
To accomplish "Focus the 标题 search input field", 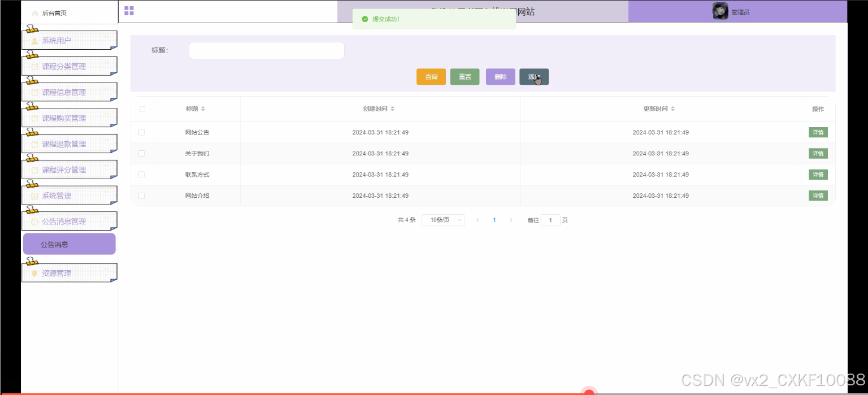I will click(267, 50).
